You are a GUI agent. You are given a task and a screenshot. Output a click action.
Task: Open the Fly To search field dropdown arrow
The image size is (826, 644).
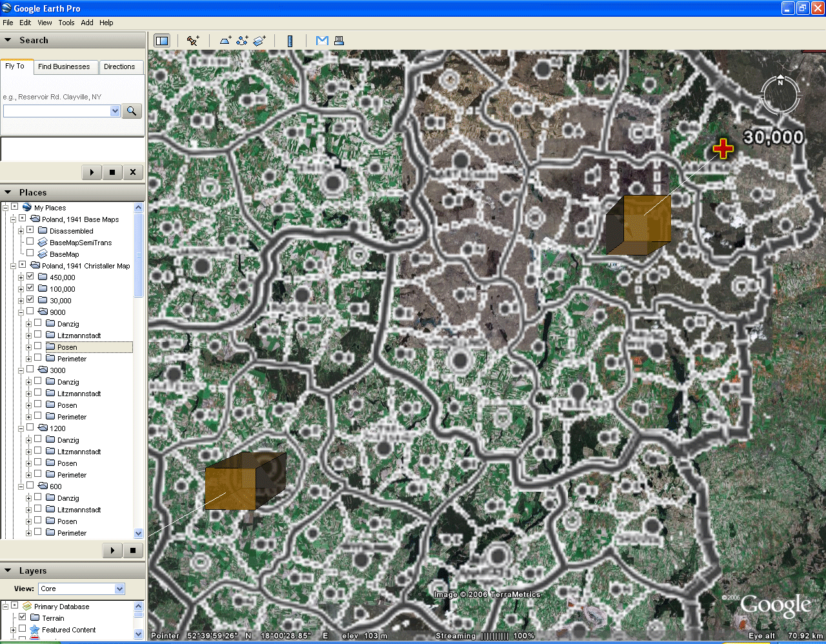(x=115, y=111)
